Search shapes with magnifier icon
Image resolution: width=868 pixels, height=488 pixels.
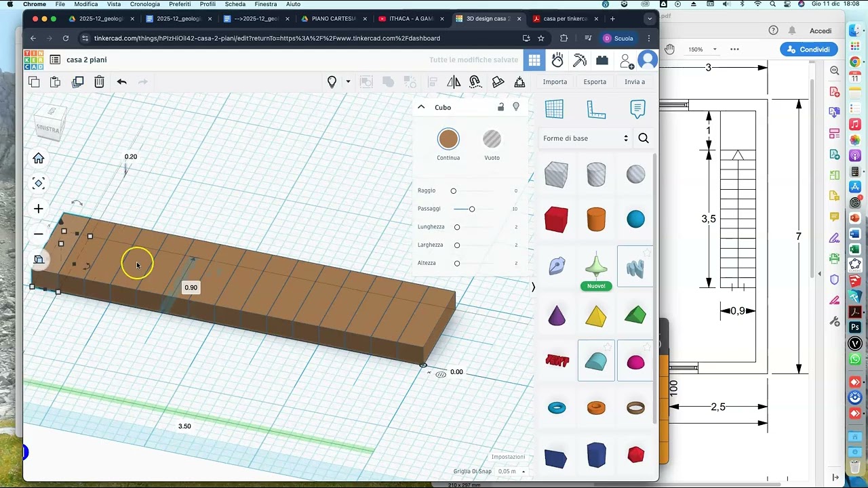tap(644, 138)
